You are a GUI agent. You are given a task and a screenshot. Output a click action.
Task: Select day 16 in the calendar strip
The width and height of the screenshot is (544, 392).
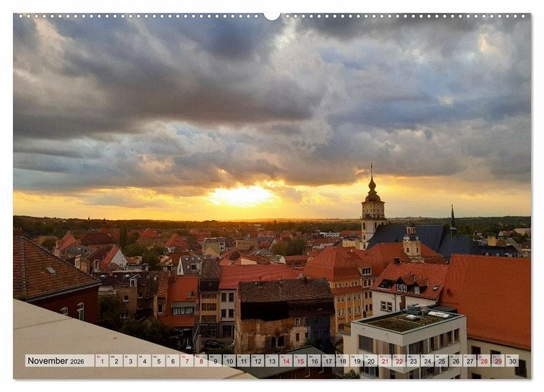[314, 361]
